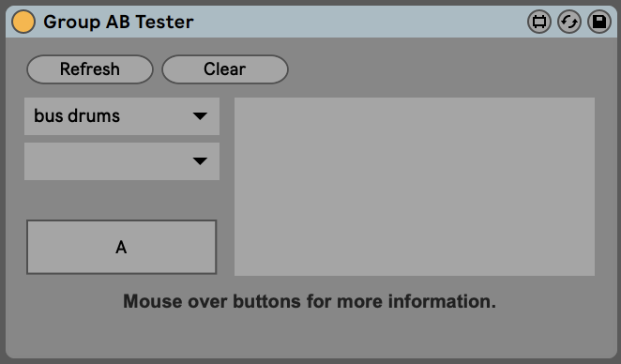Click the Refresh button

click(90, 69)
